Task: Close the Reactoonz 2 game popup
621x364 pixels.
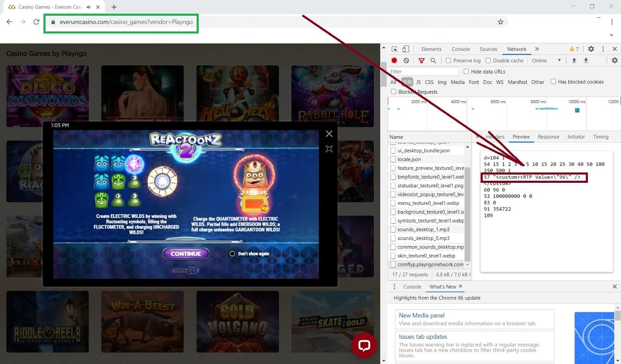Action: 329,134
